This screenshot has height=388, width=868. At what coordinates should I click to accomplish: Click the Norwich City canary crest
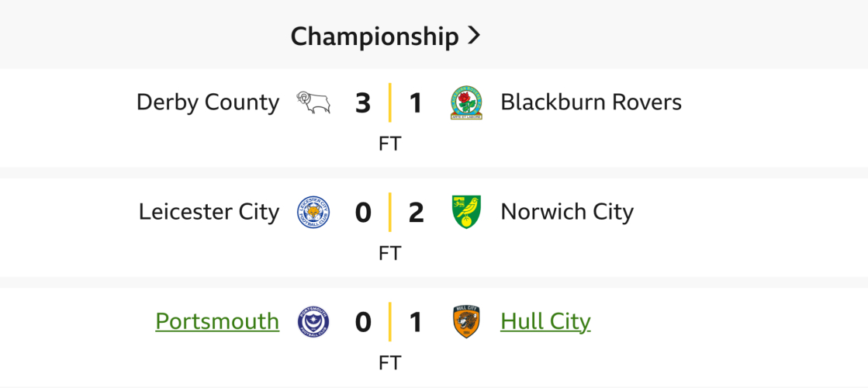tap(466, 212)
